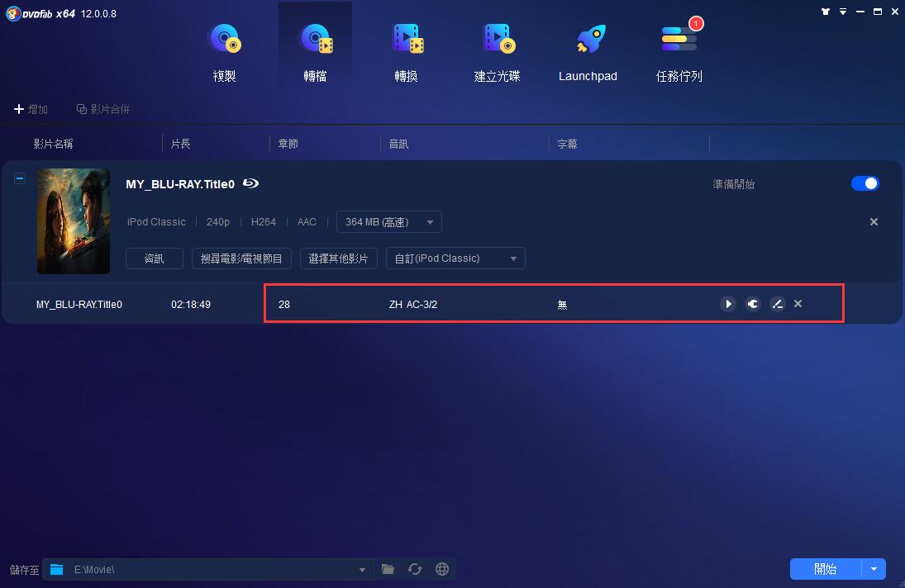
Task: Toggle the task enable switch off
Action: pyautogui.click(x=865, y=183)
